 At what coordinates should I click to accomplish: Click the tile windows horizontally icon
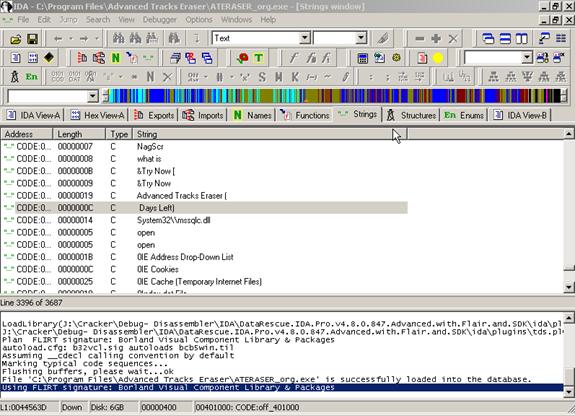click(x=505, y=39)
